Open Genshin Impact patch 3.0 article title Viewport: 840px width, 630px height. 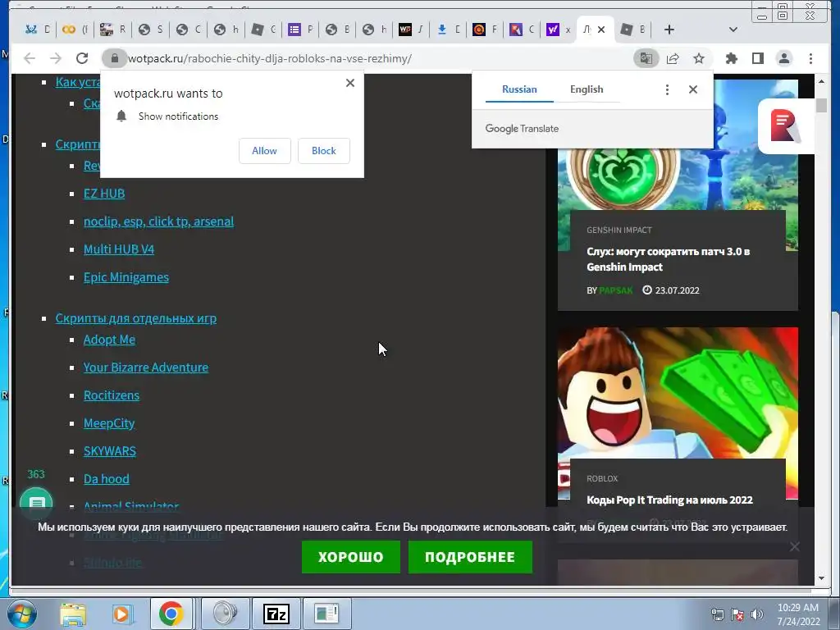[x=668, y=259]
